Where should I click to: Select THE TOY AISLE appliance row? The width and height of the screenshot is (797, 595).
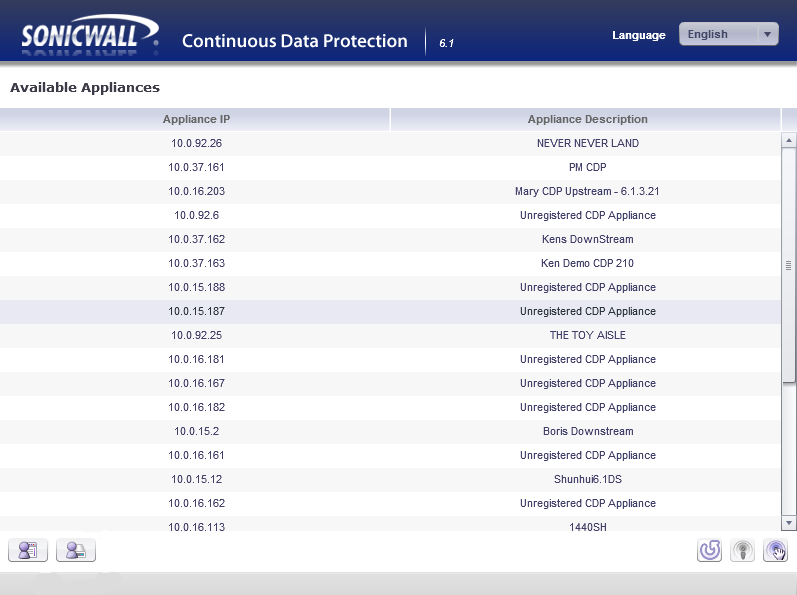[390, 335]
